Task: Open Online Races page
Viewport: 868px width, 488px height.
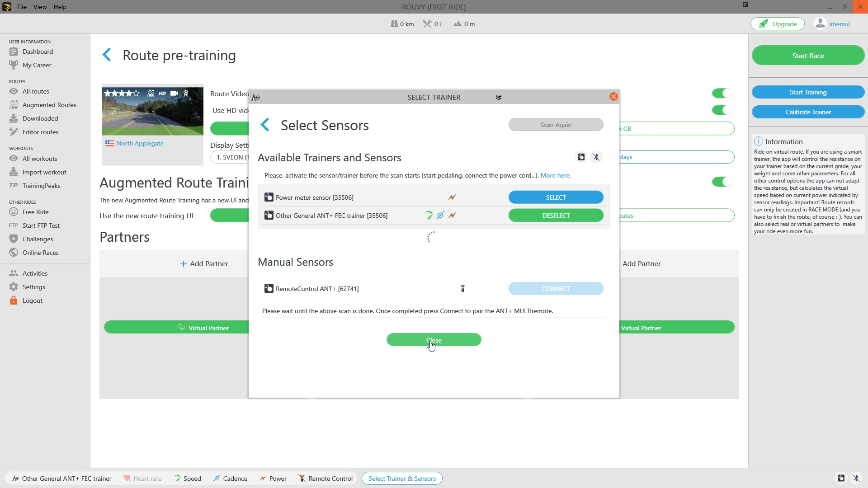Action: coord(34,253)
